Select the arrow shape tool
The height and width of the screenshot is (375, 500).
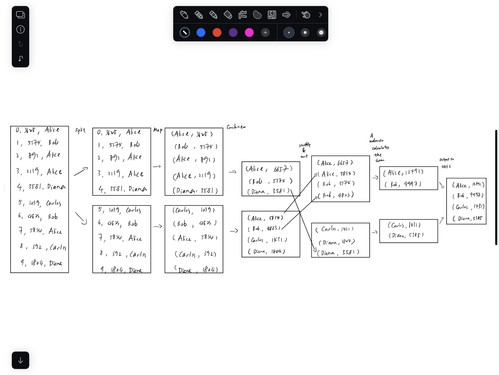(286, 15)
